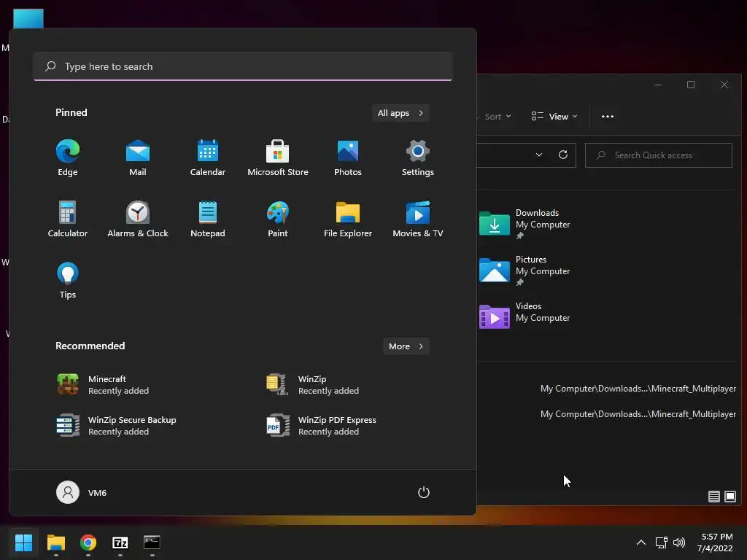Launch Notepad from Start menu
The width and height of the screenshot is (747, 560).
208,219
